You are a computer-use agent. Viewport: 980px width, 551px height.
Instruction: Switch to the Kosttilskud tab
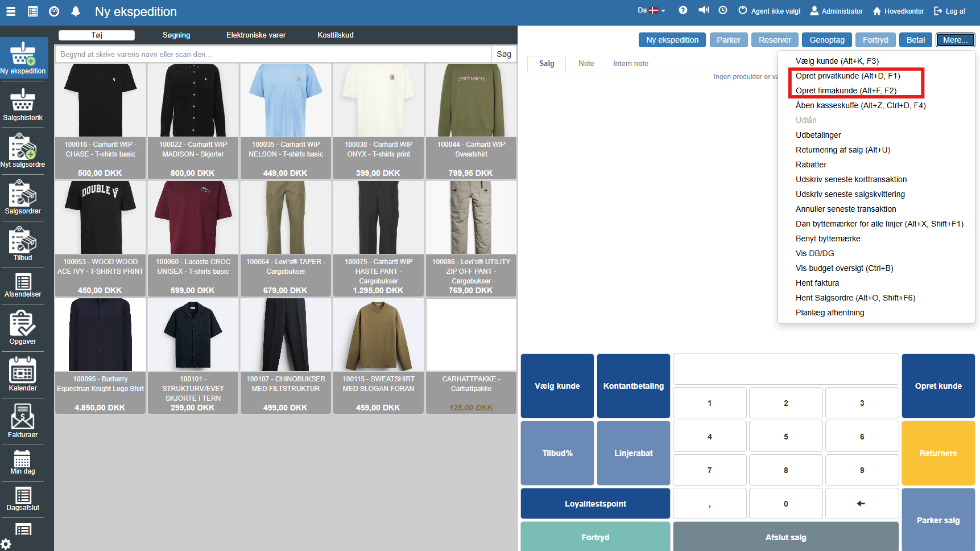pos(336,35)
